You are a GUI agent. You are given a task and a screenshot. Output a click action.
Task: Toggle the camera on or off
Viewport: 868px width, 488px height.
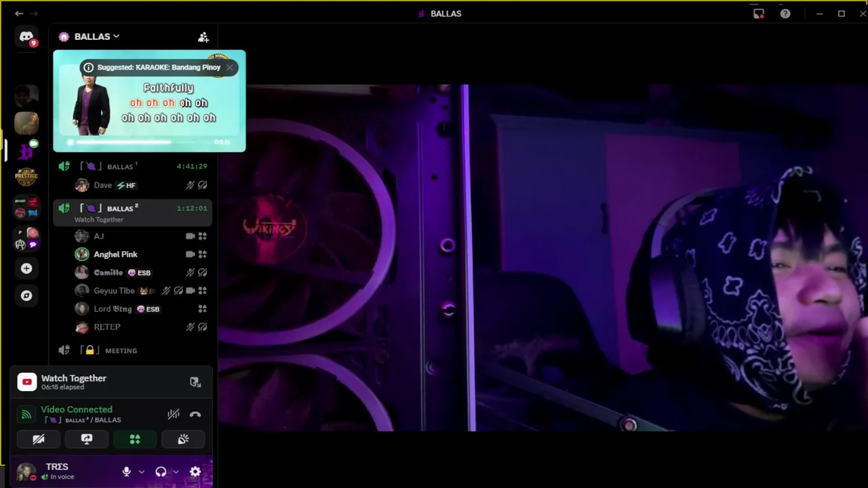click(x=39, y=439)
